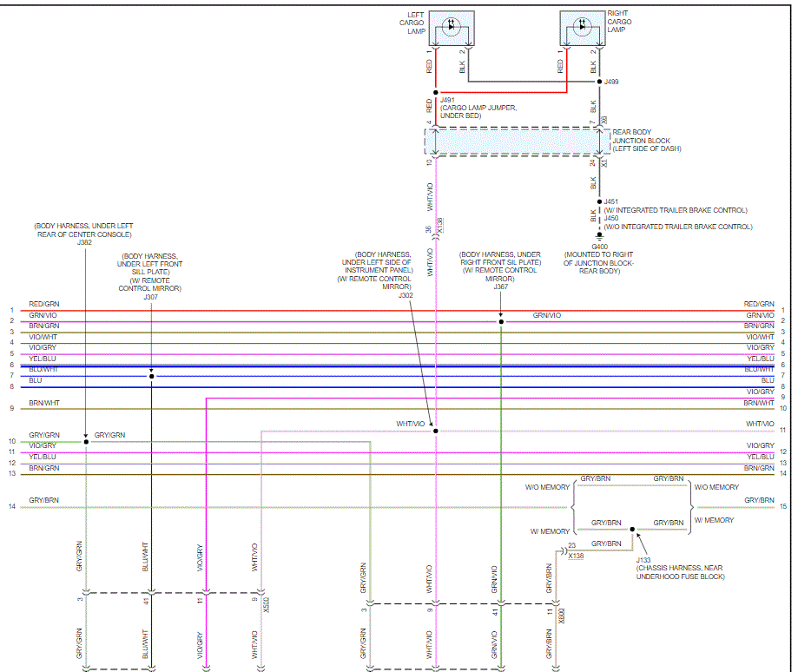Viewport: 798px width, 672px height.
Task: Click the J307 splice dot on BLU/WHT wire
Action: pos(151,376)
